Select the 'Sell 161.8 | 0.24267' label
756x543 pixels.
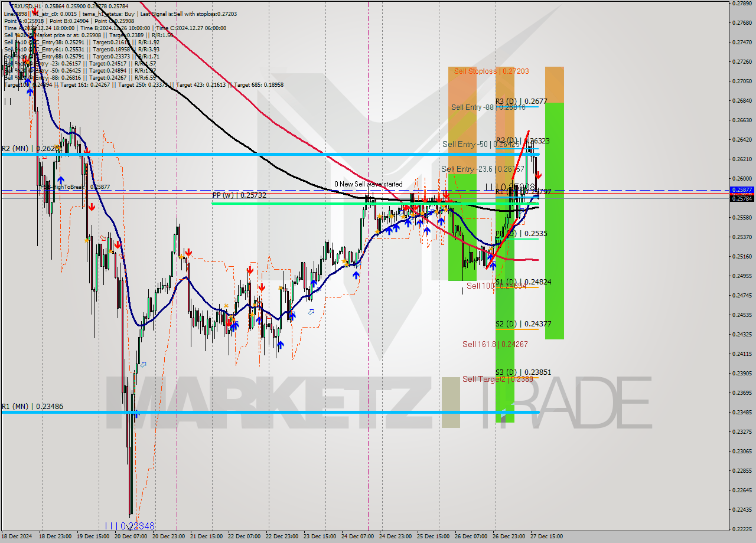click(x=495, y=344)
